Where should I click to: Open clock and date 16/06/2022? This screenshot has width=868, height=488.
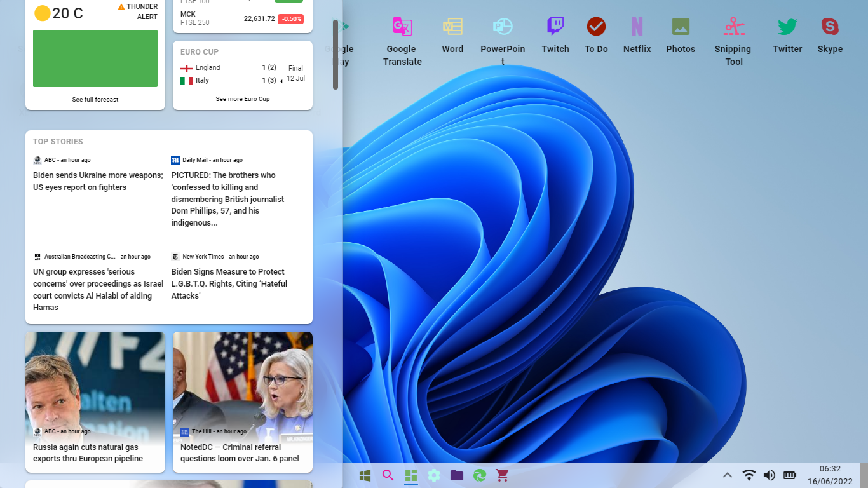pos(830,475)
